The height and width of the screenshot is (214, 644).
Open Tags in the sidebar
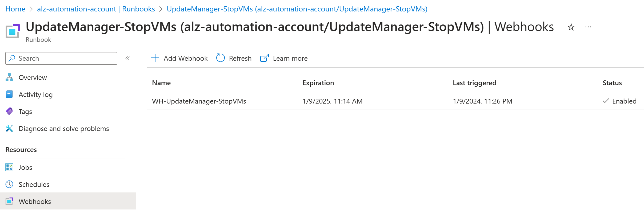(x=68, y=112)
